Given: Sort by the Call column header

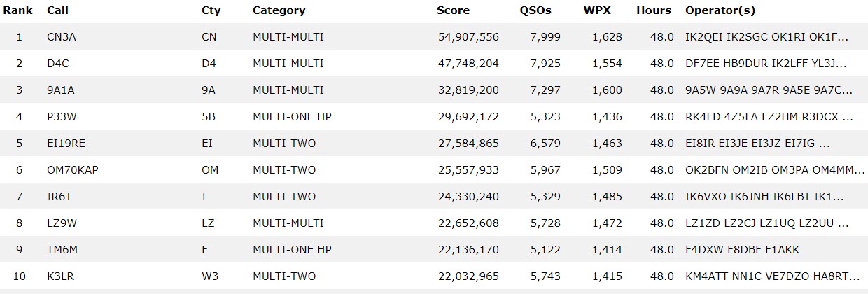Looking at the screenshot, I should (57, 10).
